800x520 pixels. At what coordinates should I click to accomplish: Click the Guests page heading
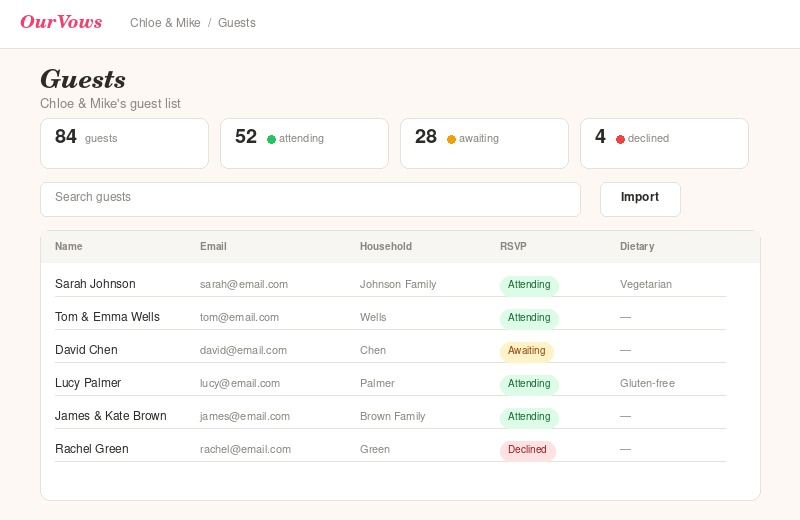(83, 80)
